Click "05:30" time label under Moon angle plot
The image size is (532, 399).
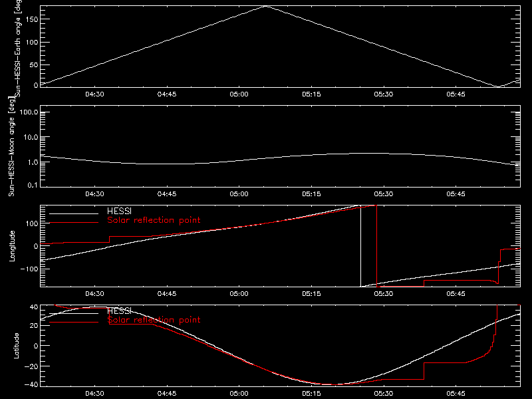click(x=384, y=194)
